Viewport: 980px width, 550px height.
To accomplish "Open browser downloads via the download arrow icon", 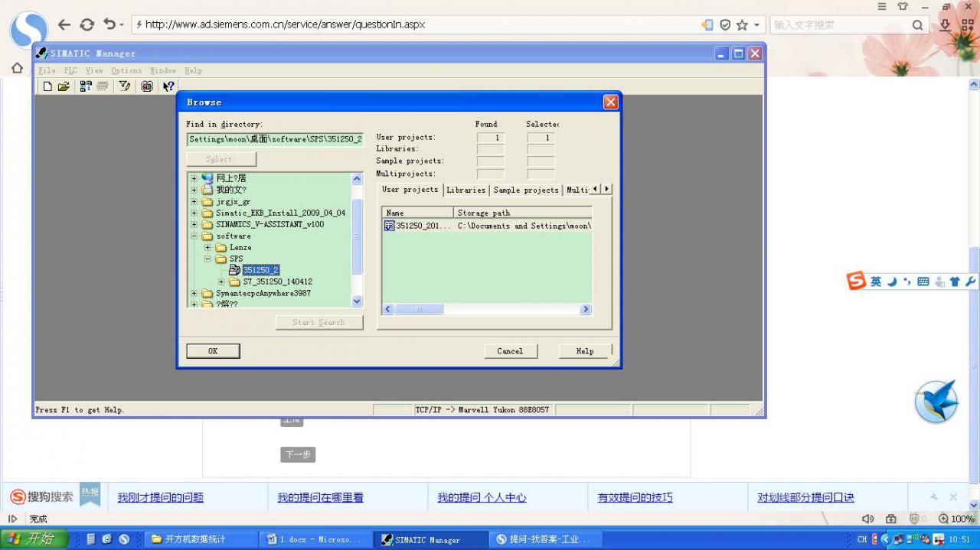I will [945, 24].
